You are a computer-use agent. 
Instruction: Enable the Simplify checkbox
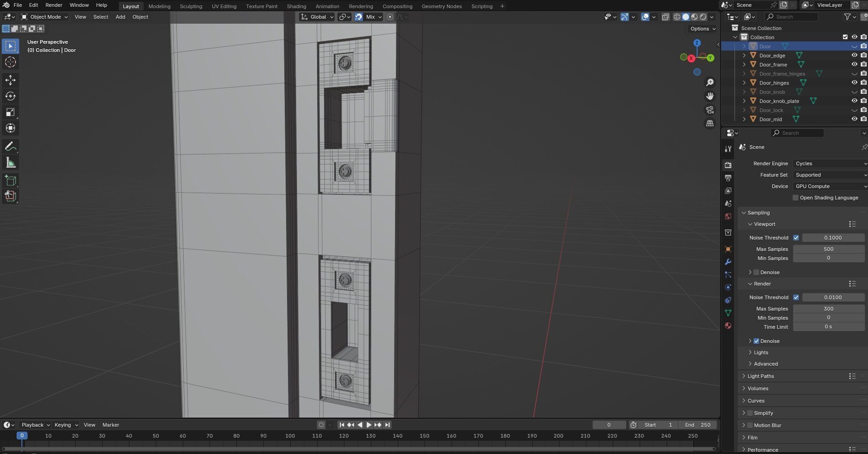(x=750, y=413)
